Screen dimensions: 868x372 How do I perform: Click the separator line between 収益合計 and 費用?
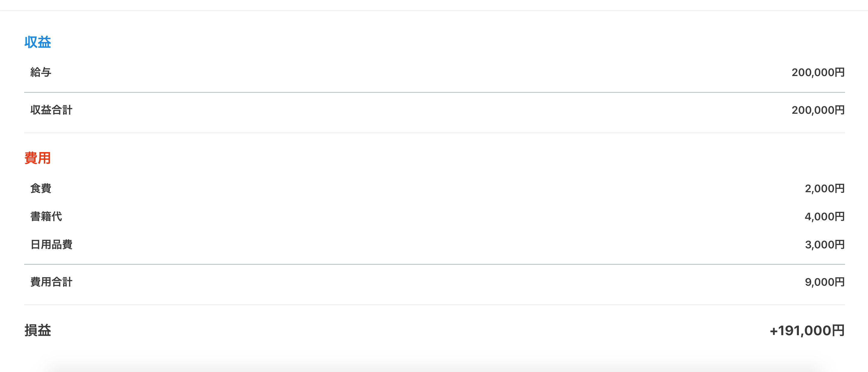pyautogui.click(x=434, y=133)
